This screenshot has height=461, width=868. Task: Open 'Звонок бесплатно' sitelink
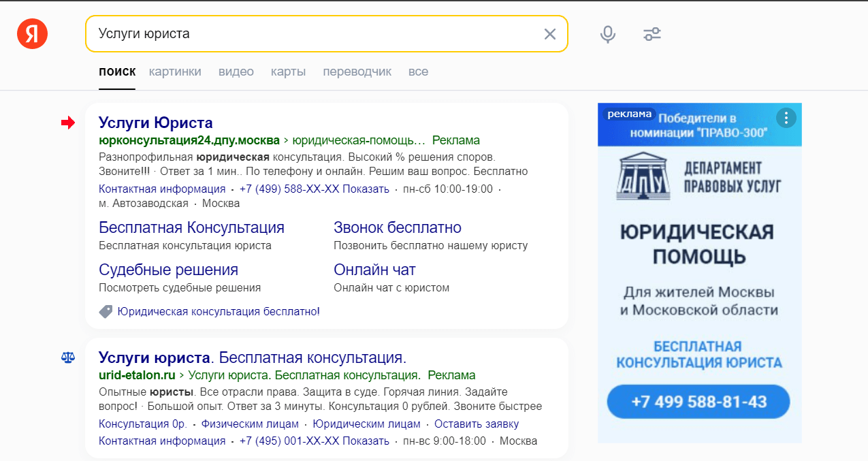pos(398,227)
